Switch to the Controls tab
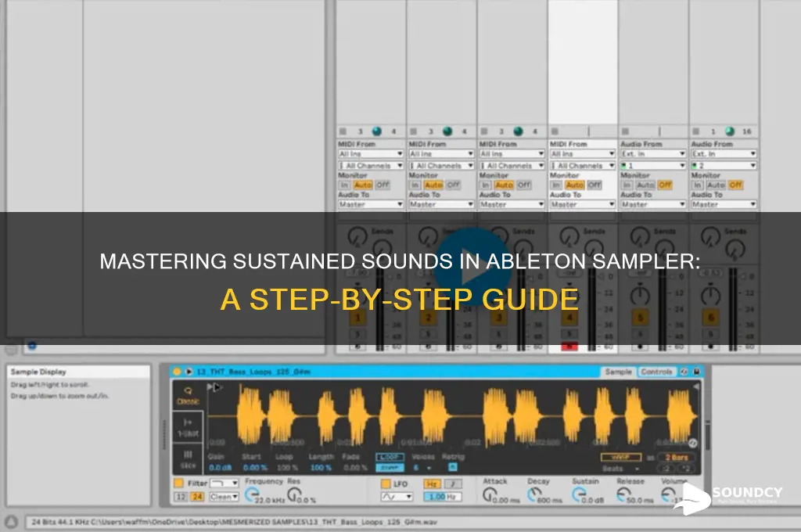This screenshot has height=532, width=801. (x=656, y=372)
